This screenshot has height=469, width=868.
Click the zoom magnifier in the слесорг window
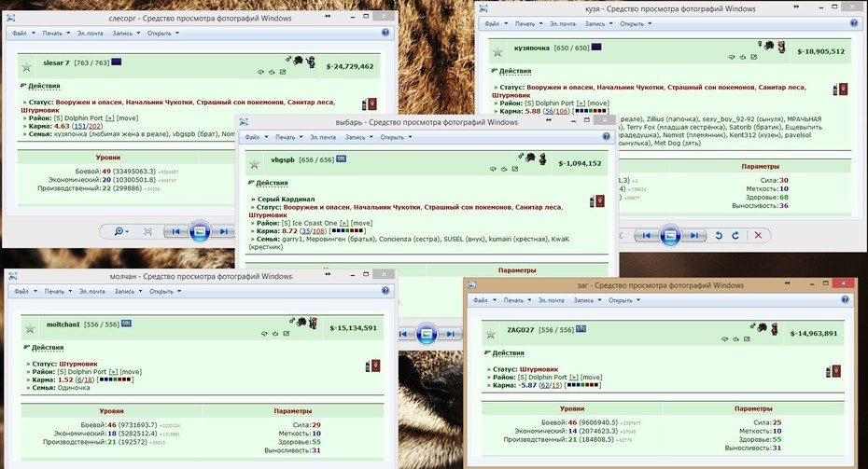119,232
